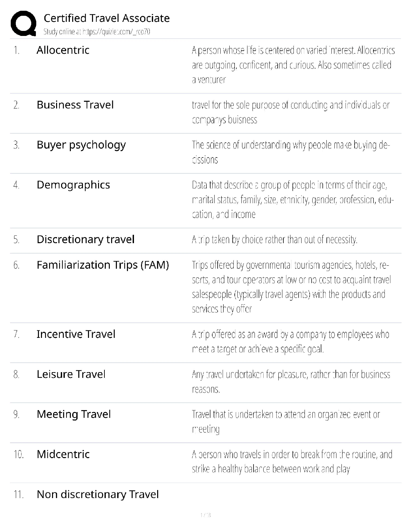
Task: Select the Discretionary travel term
Action: pos(85,239)
